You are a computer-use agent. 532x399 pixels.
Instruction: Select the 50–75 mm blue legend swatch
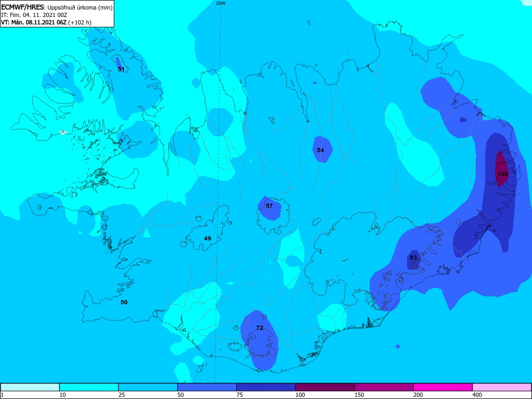click(207, 387)
